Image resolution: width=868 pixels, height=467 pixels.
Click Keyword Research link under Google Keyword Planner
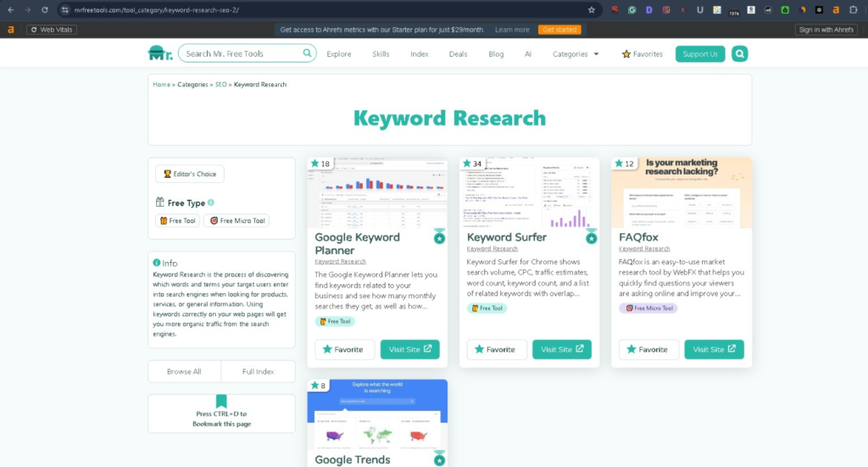(340, 261)
